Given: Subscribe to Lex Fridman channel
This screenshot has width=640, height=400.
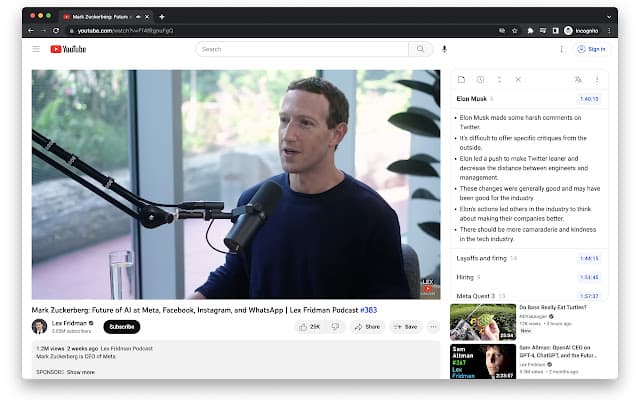Looking at the screenshot, I should point(121,326).
